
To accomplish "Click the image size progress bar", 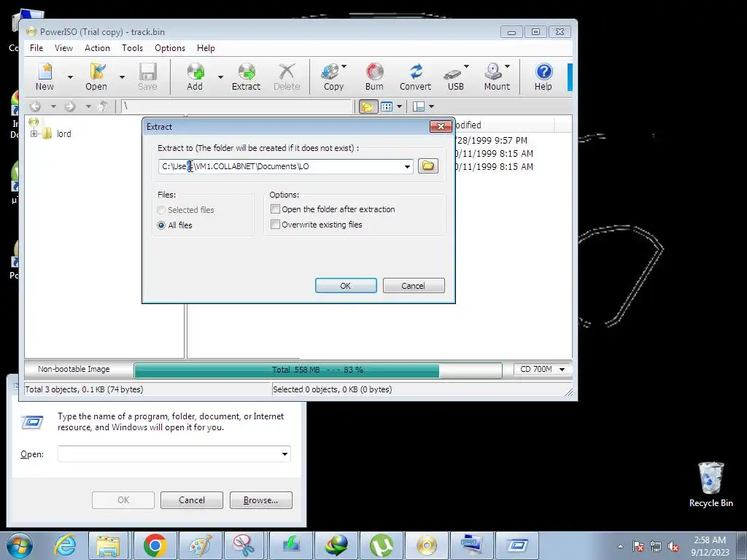I will (x=318, y=370).
